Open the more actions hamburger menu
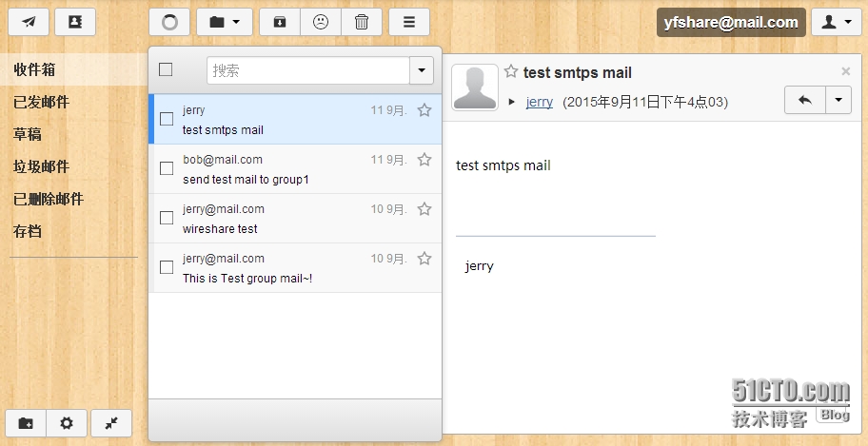This screenshot has width=868, height=446. click(409, 22)
